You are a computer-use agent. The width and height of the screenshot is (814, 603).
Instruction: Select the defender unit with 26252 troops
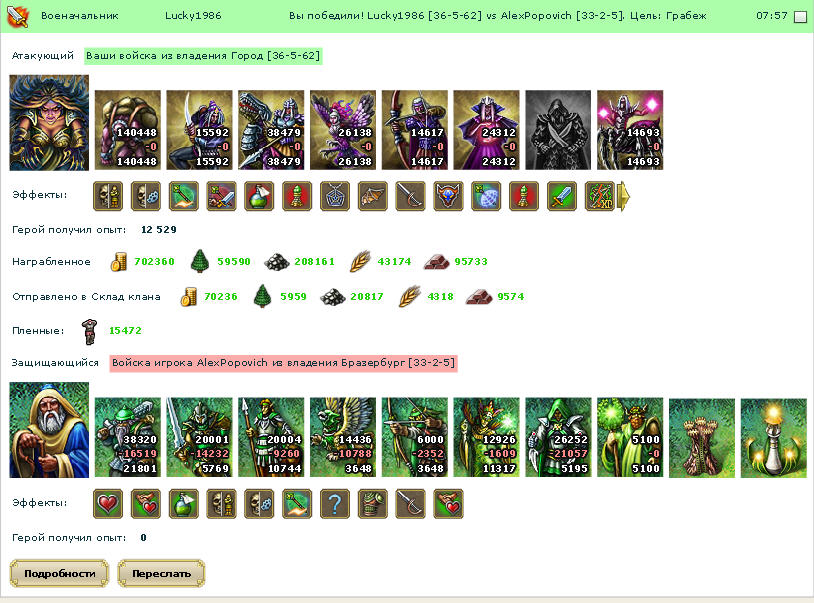pos(558,437)
